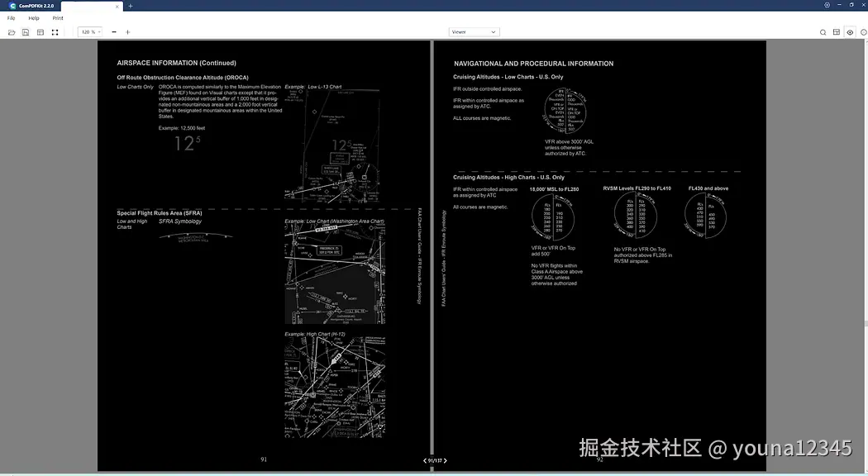Click the Washington Area low chart image
Viewport: 868px width, 476px height.
click(x=335, y=274)
